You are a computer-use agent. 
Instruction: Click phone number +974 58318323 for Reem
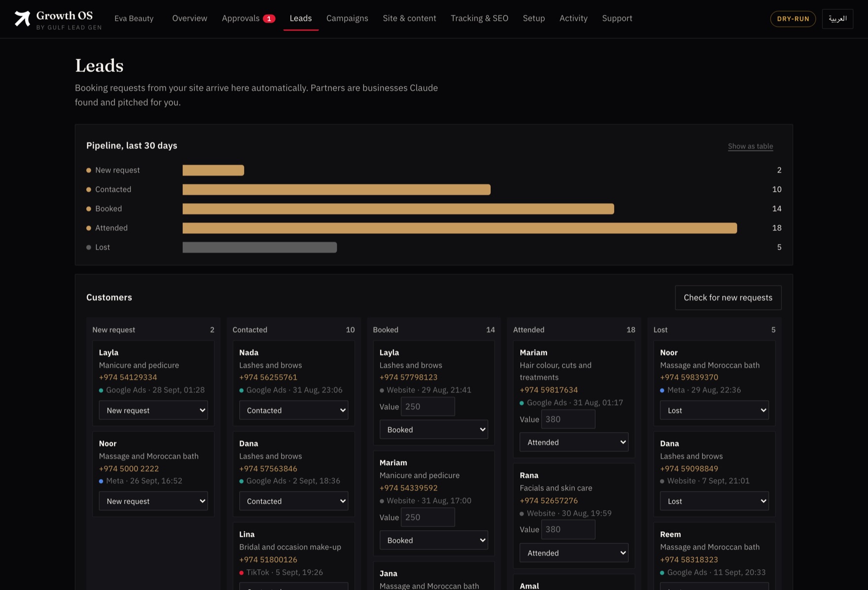click(689, 559)
